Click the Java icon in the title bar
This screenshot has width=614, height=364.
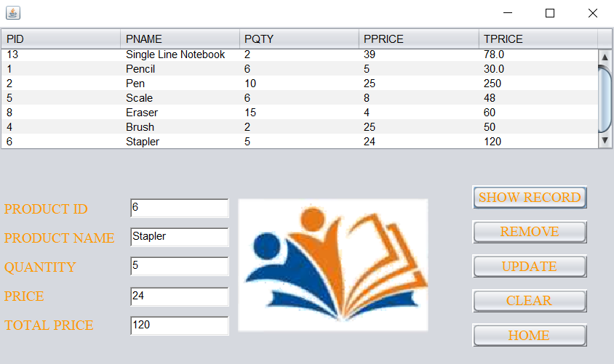tap(13, 12)
